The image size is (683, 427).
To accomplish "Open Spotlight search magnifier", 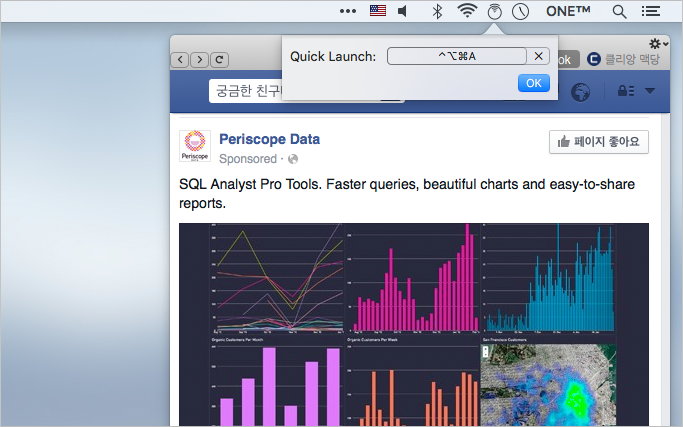I will [619, 12].
